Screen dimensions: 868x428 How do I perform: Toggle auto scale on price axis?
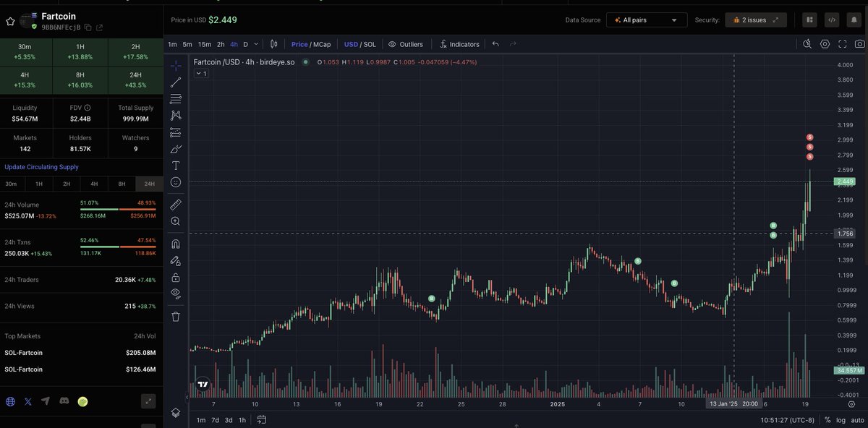tap(856, 419)
